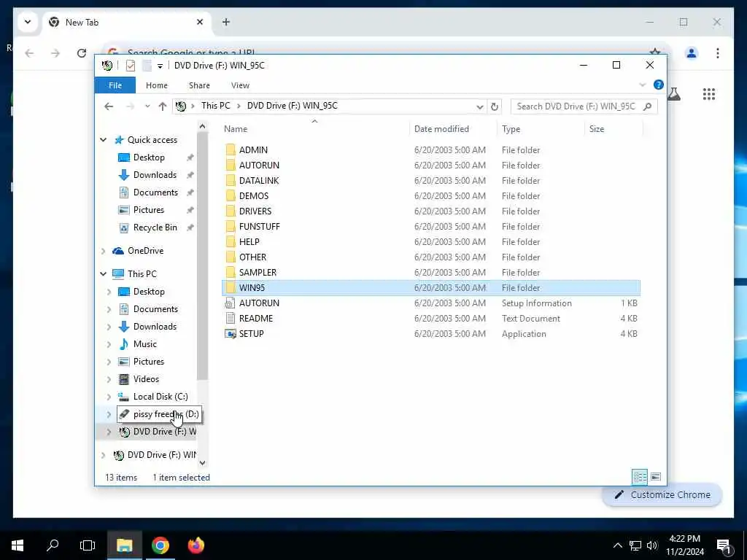This screenshot has height=560, width=747.
Task: Open Task View on the taskbar
Action: coord(88,545)
